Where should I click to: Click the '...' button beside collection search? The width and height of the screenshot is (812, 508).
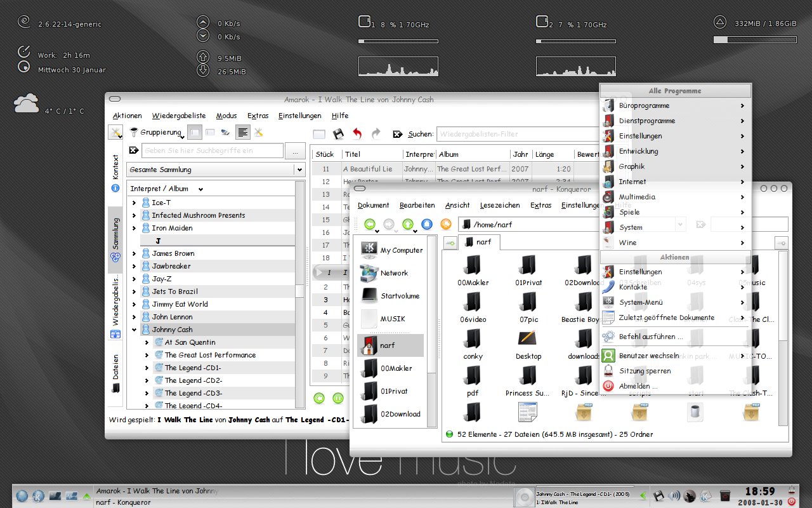[x=295, y=150]
